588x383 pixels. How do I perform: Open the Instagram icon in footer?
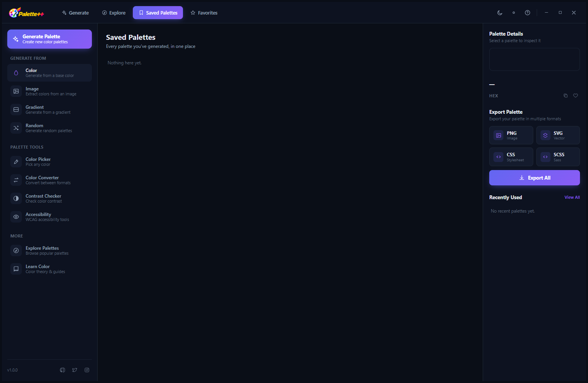click(x=87, y=370)
